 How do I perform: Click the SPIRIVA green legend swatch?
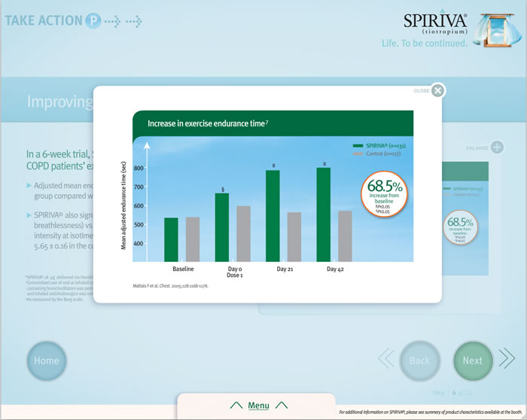[358, 146]
